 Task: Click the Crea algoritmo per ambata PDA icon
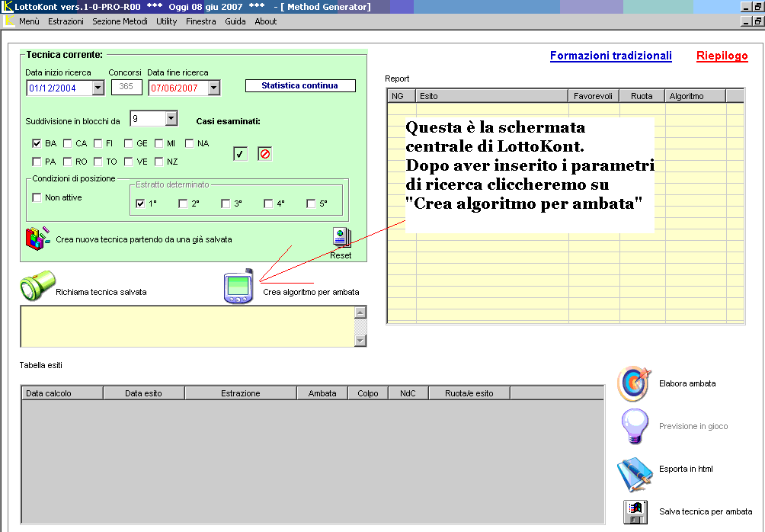pos(238,286)
